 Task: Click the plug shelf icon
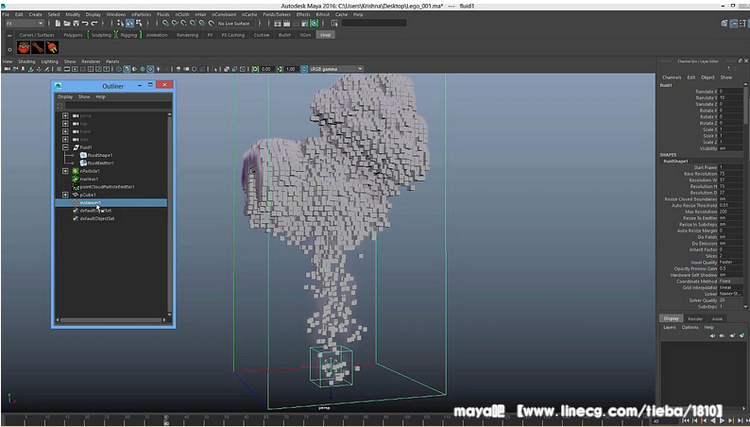(52, 47)
